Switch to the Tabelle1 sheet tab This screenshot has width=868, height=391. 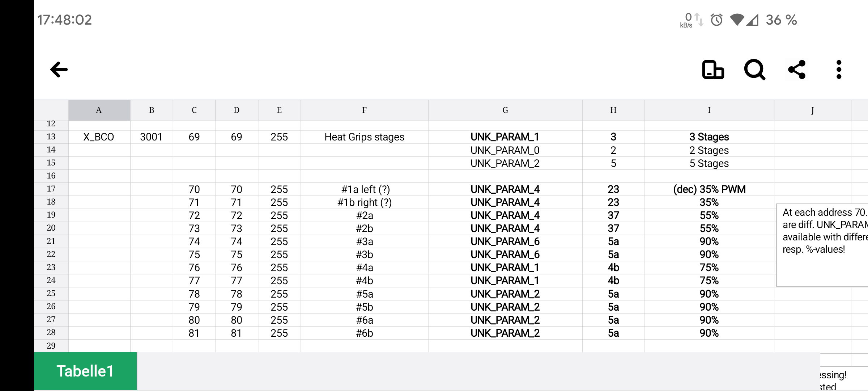click(85, 371)
